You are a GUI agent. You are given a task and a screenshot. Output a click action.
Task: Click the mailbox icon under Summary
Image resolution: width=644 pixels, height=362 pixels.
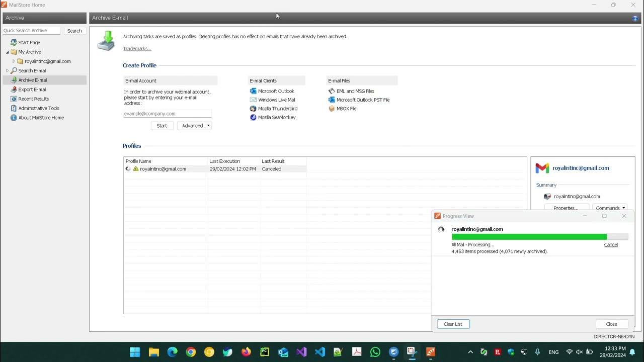click(547, 197)
